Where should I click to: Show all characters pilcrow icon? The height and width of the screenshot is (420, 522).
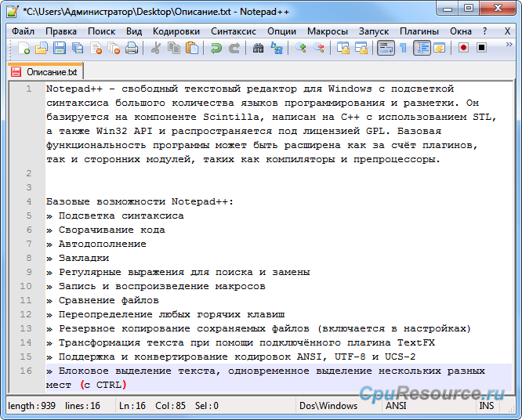tap(403, 49)
